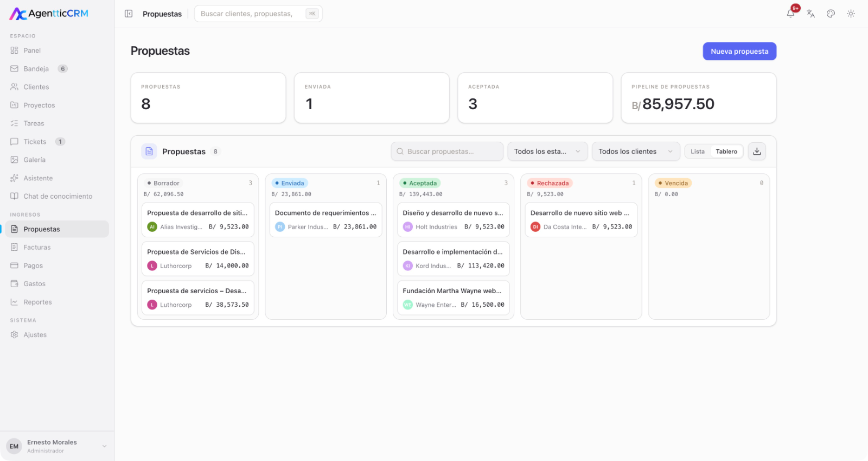The width and height of the screenshot is (868, 461).
Task: Click the Tareas list icon
Action: point(14,123)
